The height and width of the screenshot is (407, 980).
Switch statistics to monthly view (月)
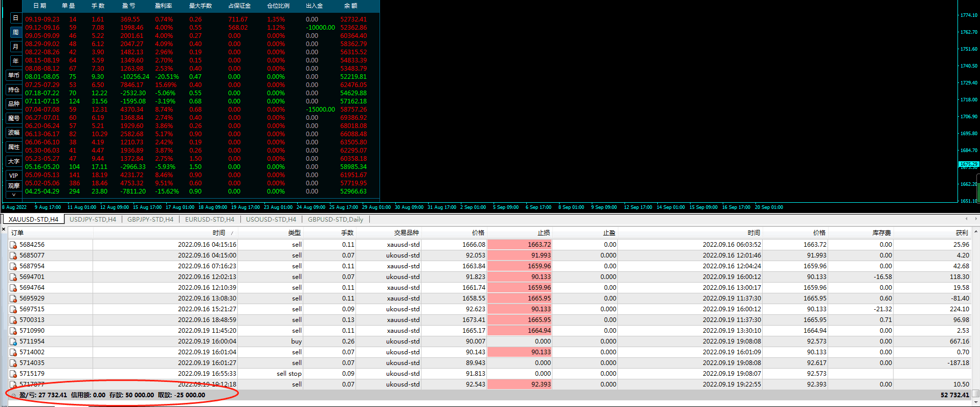[15, 47]
